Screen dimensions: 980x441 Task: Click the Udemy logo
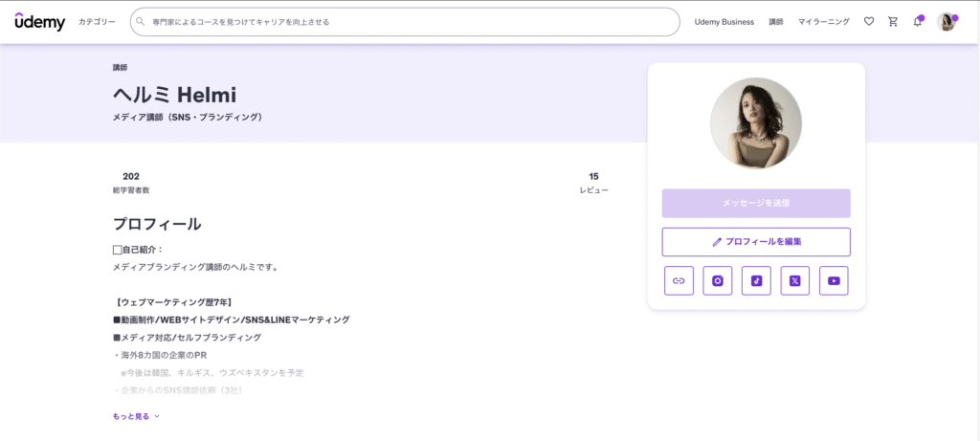pyautogui.click(x=39, y=21)
